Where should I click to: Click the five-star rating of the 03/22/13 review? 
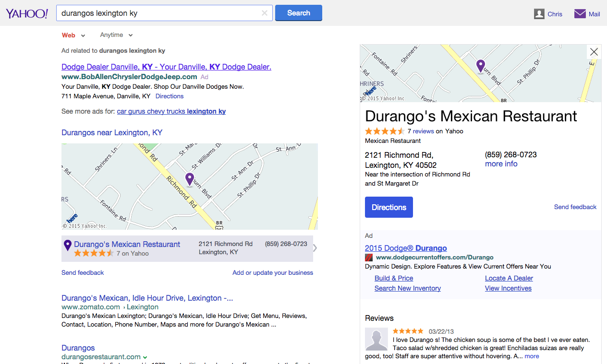point(408,331)
